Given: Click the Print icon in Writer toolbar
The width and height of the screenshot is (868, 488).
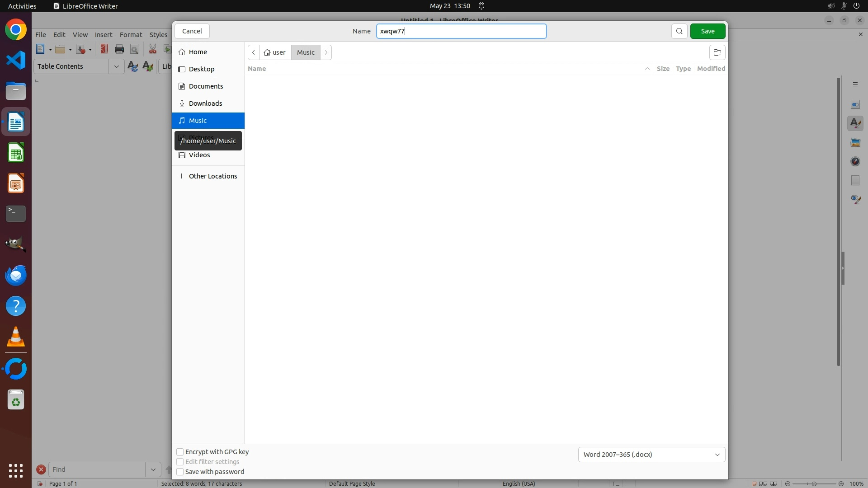Looking at the screenshot, I should point(119,49).
